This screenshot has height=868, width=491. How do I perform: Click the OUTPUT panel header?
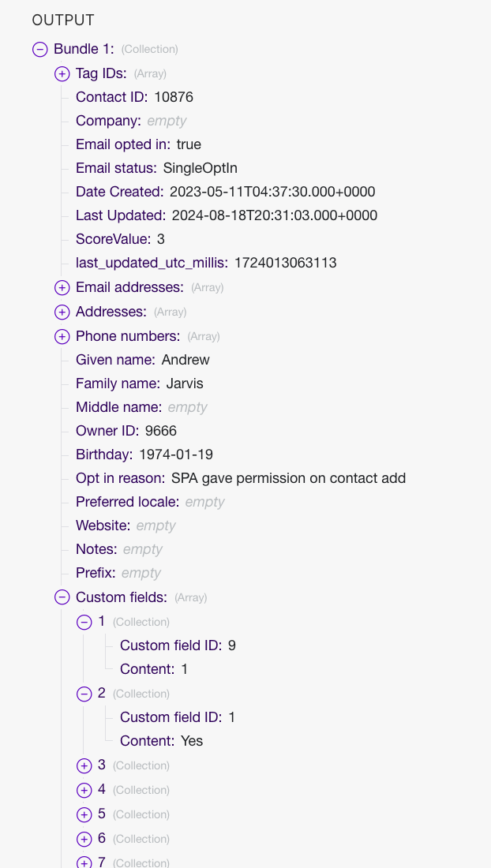[x=63, y=21]
